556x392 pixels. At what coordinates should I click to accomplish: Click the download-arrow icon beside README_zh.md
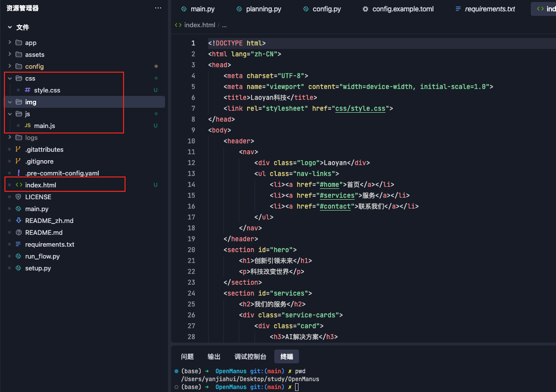click(x=18, y=220)
